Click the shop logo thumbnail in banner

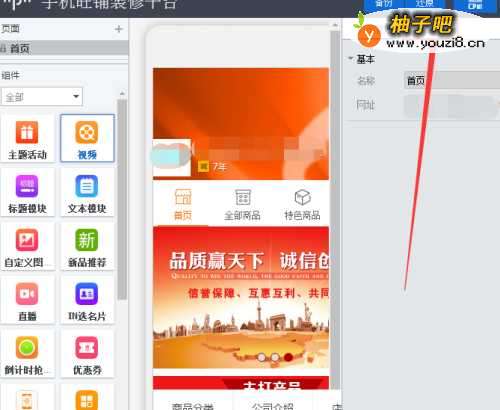pos(172,157)
